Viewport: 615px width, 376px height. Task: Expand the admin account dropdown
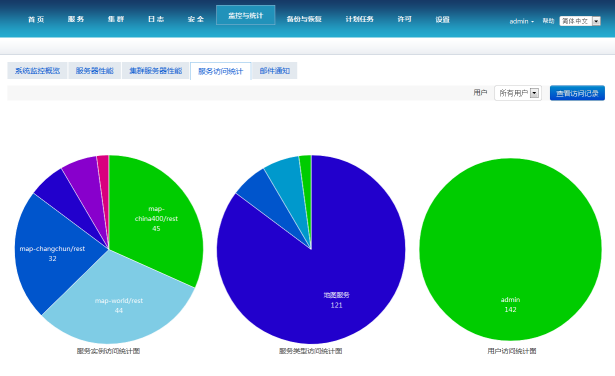pyautogui.click(x=521, y=21)
